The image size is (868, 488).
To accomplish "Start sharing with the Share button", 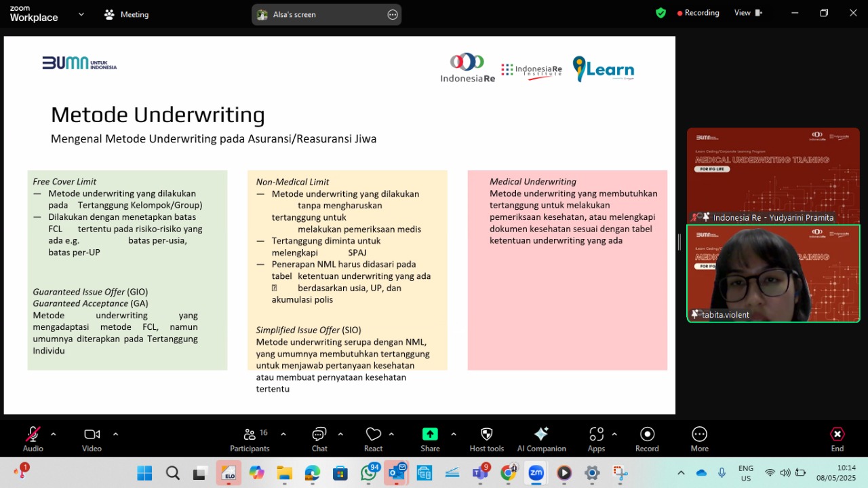I will pyautogui.click(x=430, y=438).
